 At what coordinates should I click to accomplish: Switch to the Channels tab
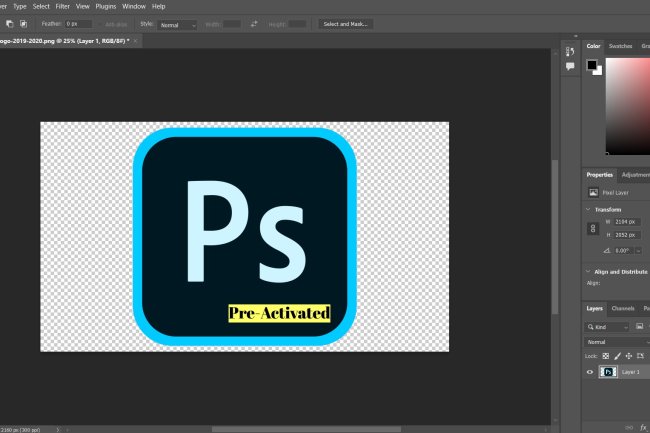point(622,308)
